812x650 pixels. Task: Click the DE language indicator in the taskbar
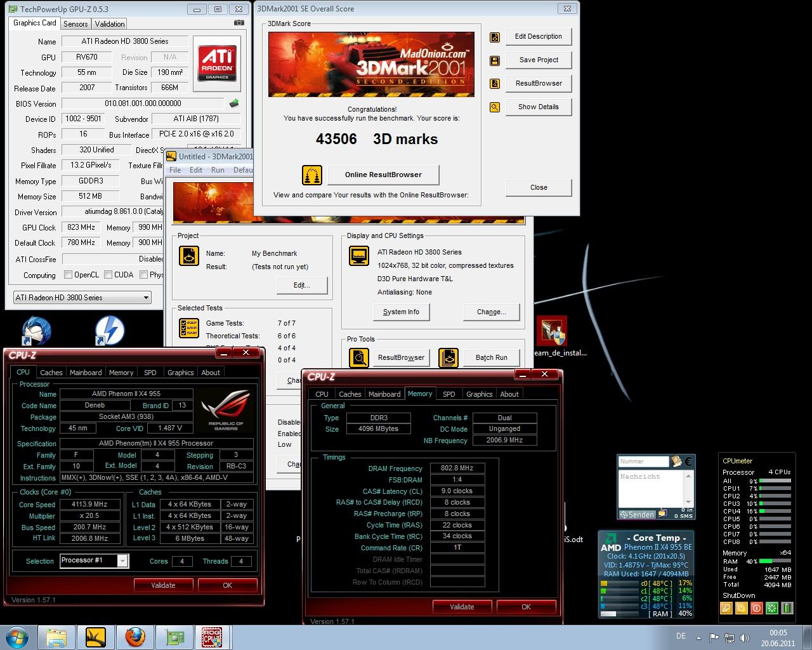pos(681,636)
